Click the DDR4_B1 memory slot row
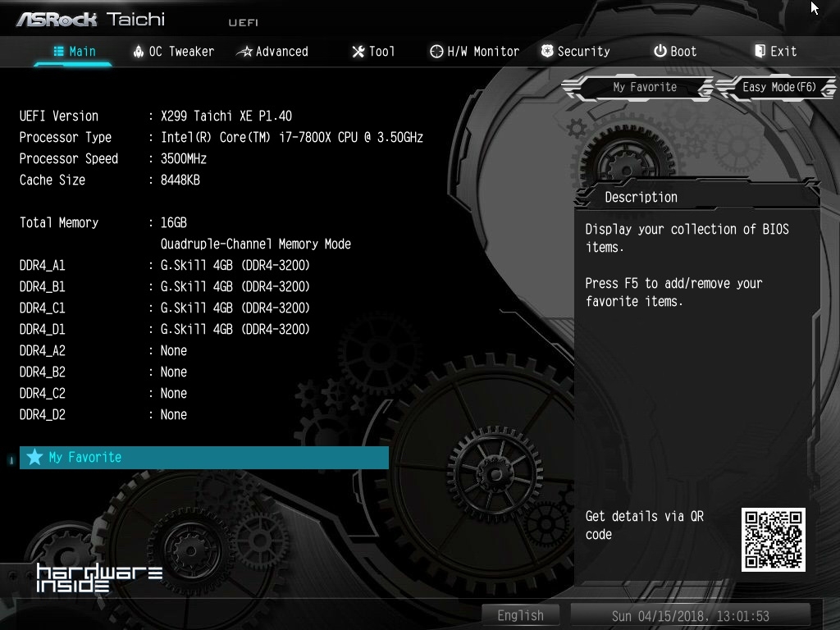The height and width of the screenshot is (630, 840). (x=164, y=287)
